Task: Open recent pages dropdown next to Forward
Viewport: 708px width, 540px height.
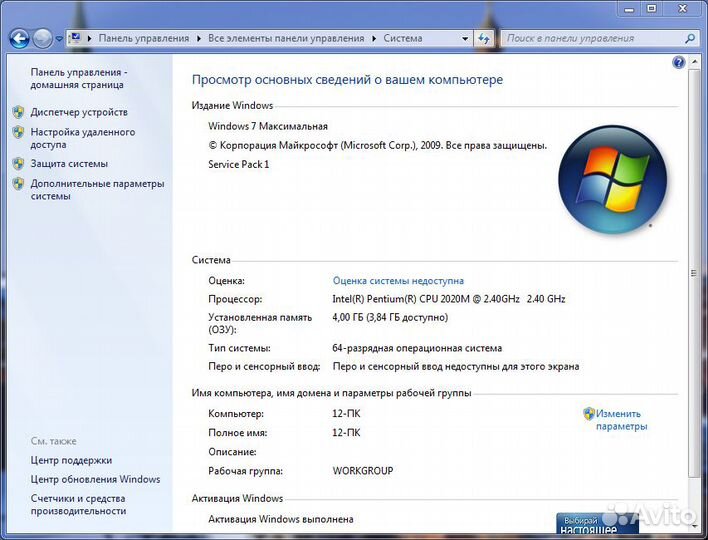Action: 59,39
